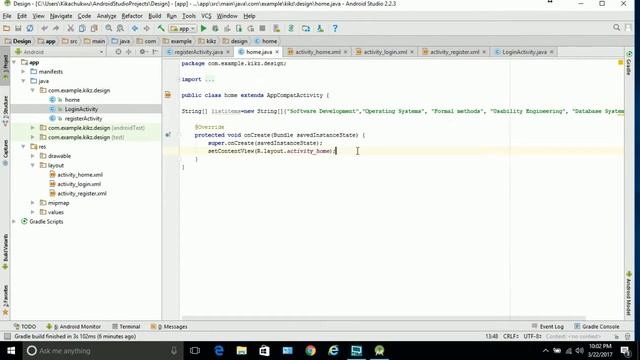
Task: Collapse the java folder
Action: [x=23, y=81]
